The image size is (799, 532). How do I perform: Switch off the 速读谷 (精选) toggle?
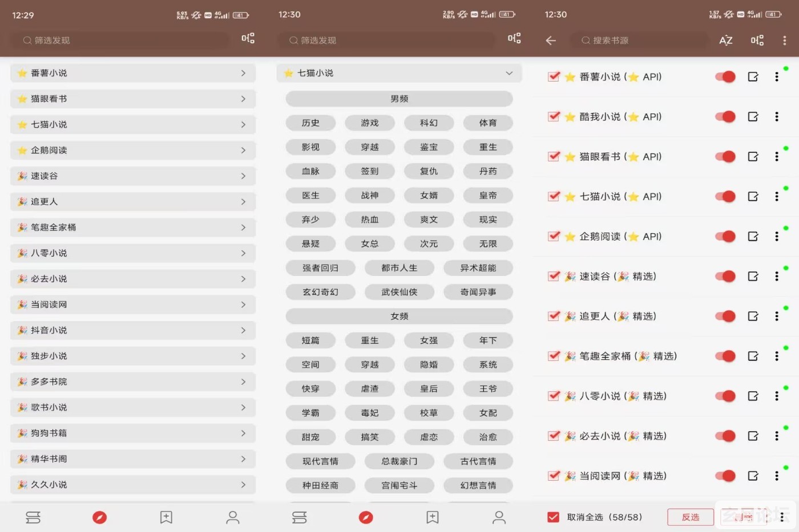click(x=725, y=277)
